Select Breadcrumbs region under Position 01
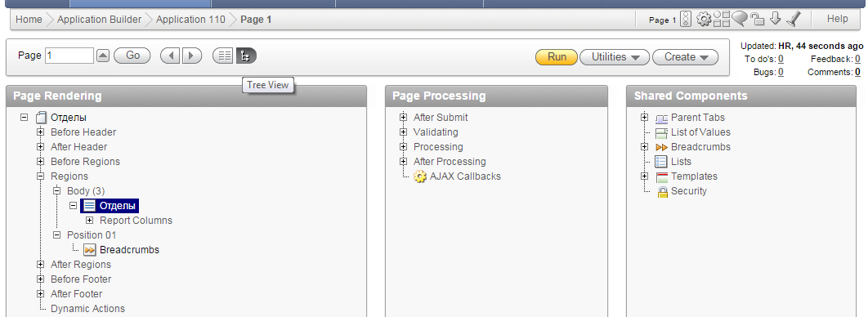 pos(129,249)
